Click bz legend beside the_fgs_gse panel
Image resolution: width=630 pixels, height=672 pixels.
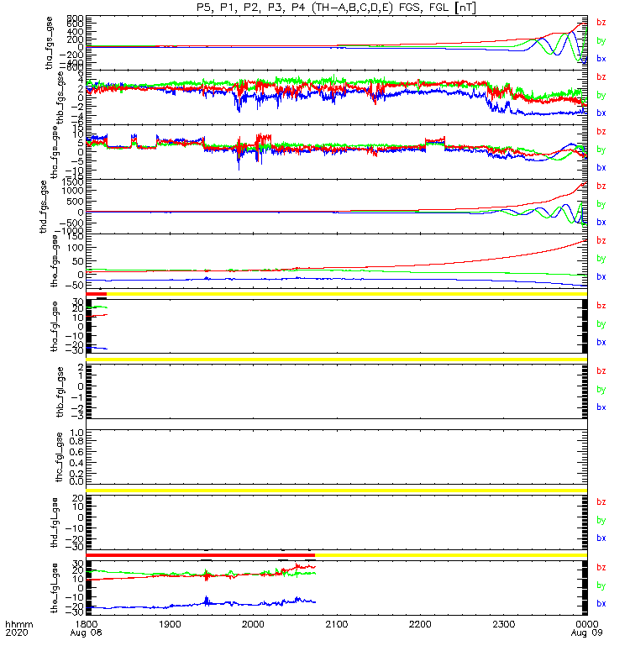click(x=601, y=240)
